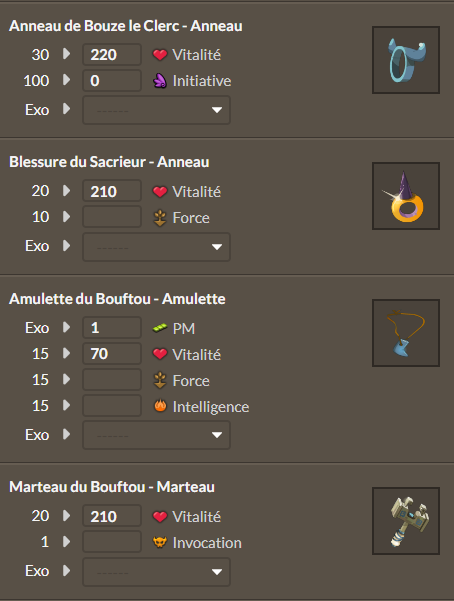Click the green PM icon on Amulette du Bouftou

tap(160, 328)
